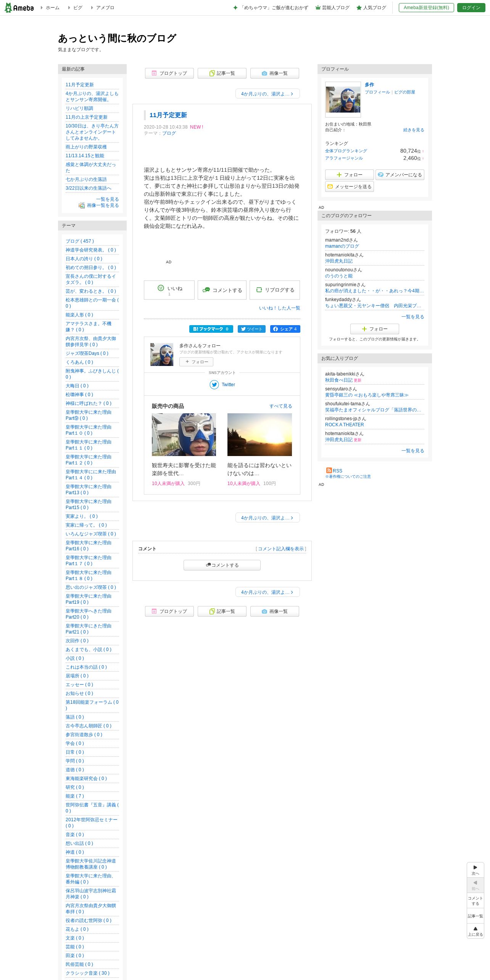This screenshot has width=490, height=980.
Task: Click the B!ブックマーク Hatena button
Action: point(211,329)
